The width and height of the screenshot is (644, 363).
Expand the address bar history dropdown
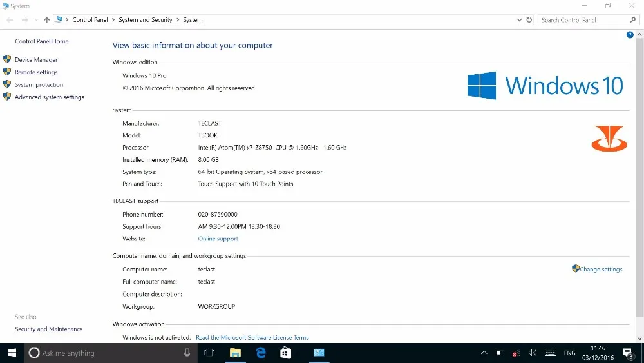519,20
